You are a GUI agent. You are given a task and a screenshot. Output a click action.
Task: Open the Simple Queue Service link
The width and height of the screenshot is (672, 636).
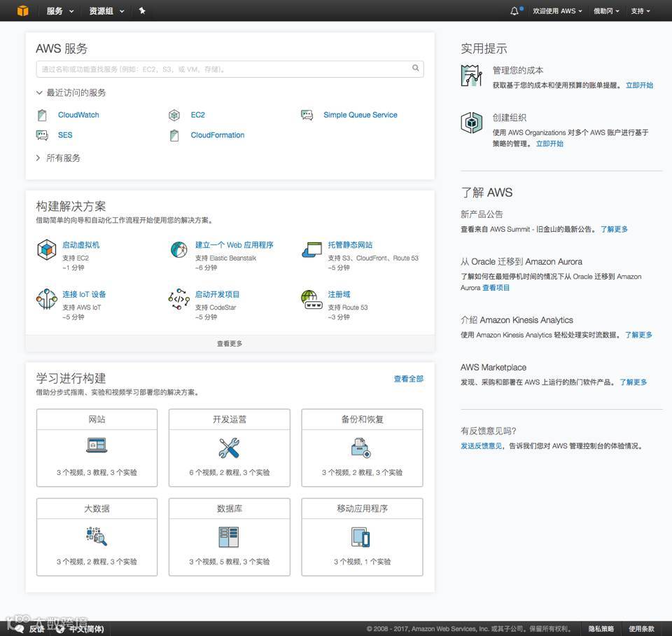coord(360,115)
